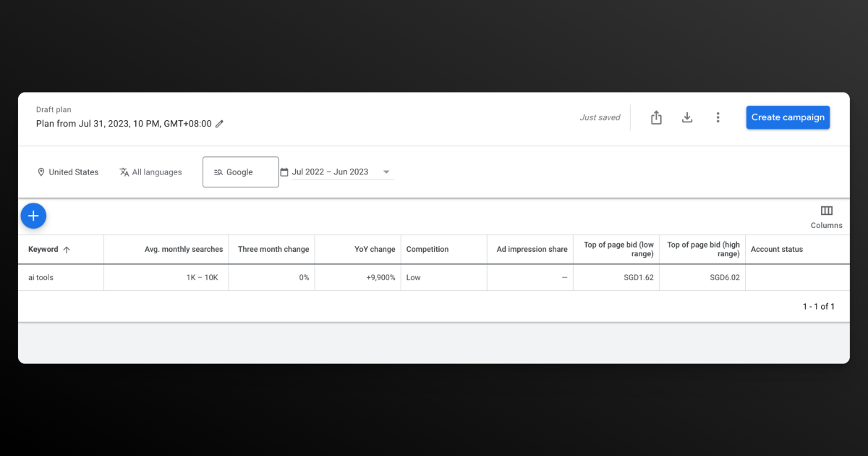The image size is (868, 456).
Task: Click the plan title 'Plan from Jul 31, 2023'
Action: pyautogui.click(x=124, y=124)
